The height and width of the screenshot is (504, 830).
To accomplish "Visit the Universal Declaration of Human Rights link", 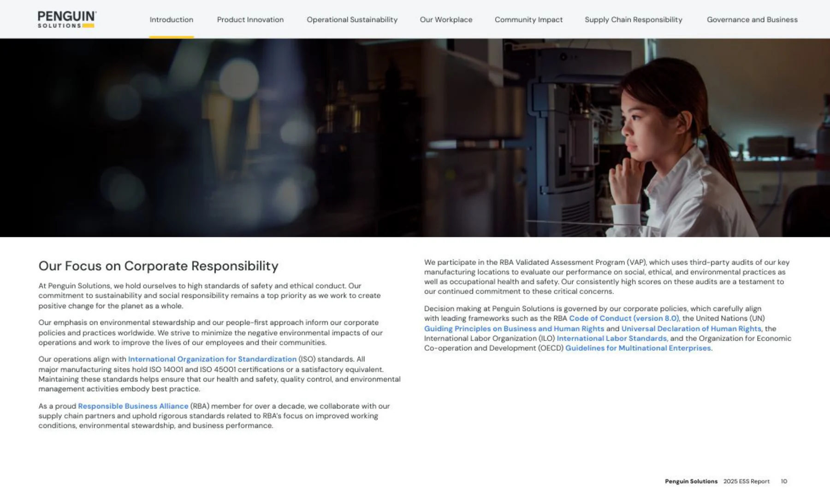I will point(691,328).
